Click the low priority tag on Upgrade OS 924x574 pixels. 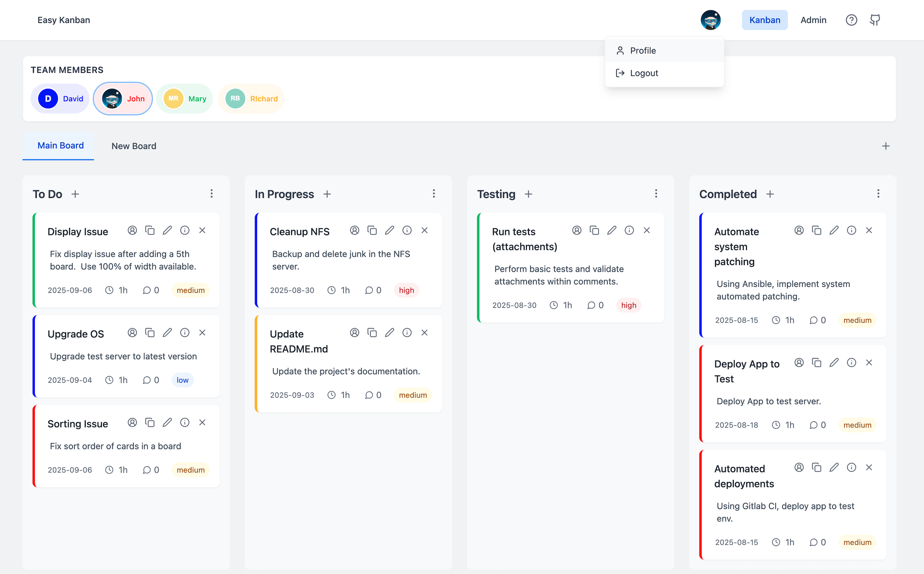coord(182,380)
